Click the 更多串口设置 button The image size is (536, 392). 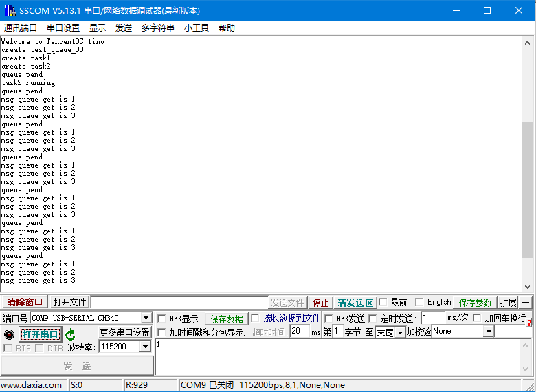pyautogui.click(x=125, y=332)
